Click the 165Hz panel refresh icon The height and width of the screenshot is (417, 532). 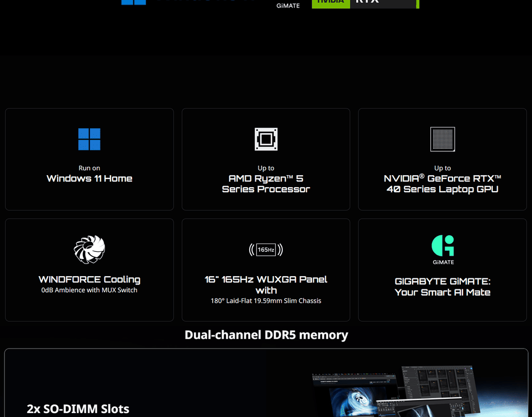[x=266, y=250]
